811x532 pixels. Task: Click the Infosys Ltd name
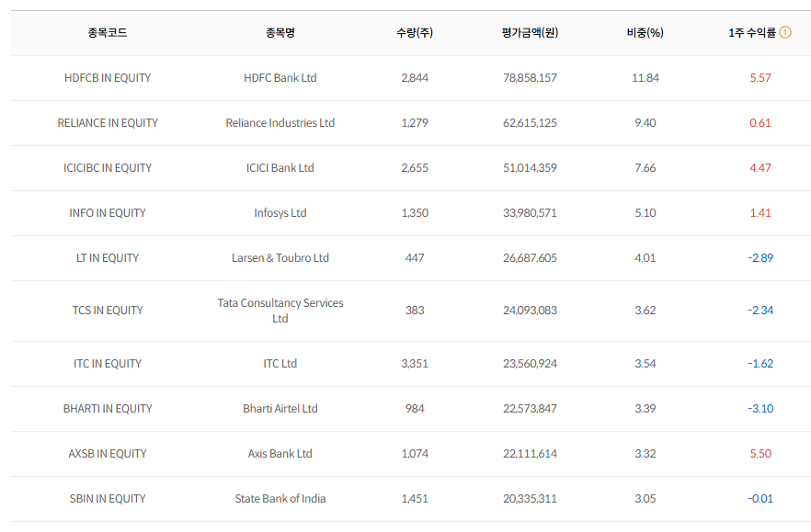[280, 213]
